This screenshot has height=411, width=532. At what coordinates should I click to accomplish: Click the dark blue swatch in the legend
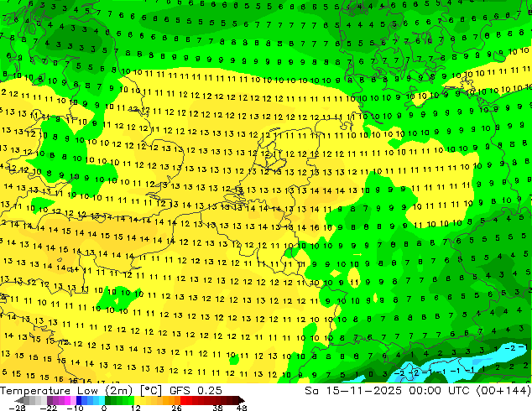point(79,400)
